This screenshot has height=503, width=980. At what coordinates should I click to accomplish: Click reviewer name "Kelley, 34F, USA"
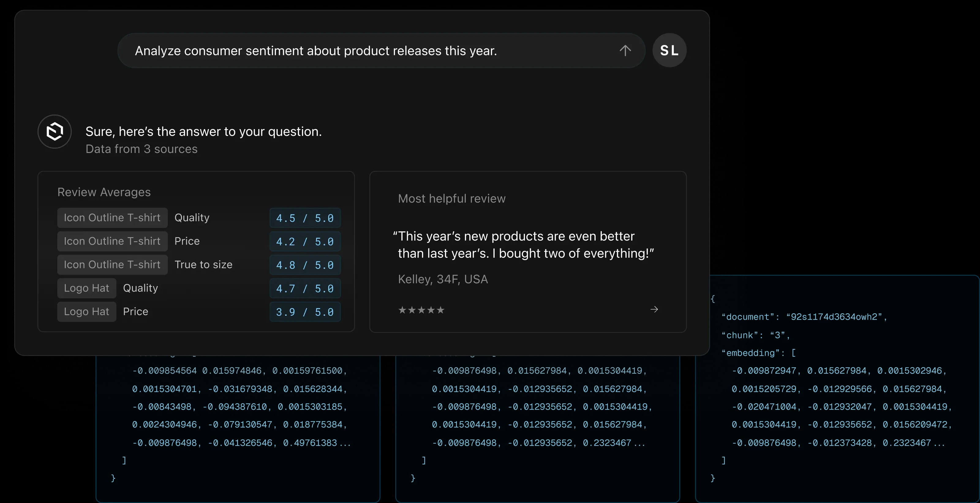tap(443, 279)
